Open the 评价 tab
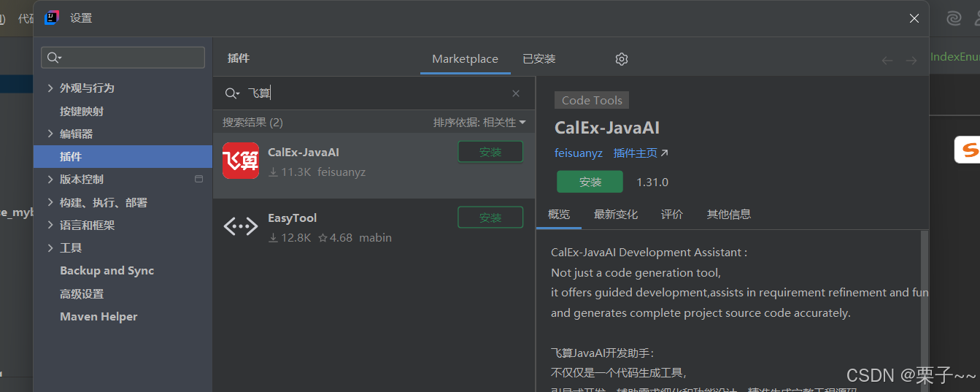 pyautogui.click(x=672, y=215)
